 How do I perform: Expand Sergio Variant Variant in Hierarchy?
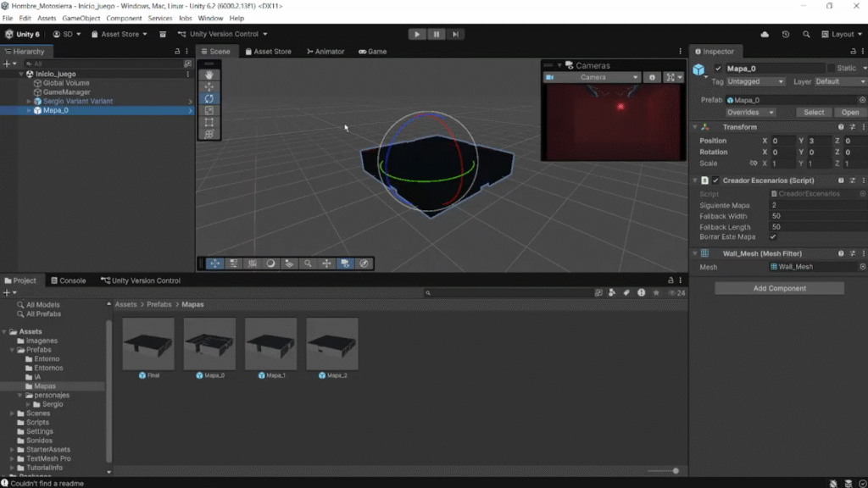(x=29, y=102)
